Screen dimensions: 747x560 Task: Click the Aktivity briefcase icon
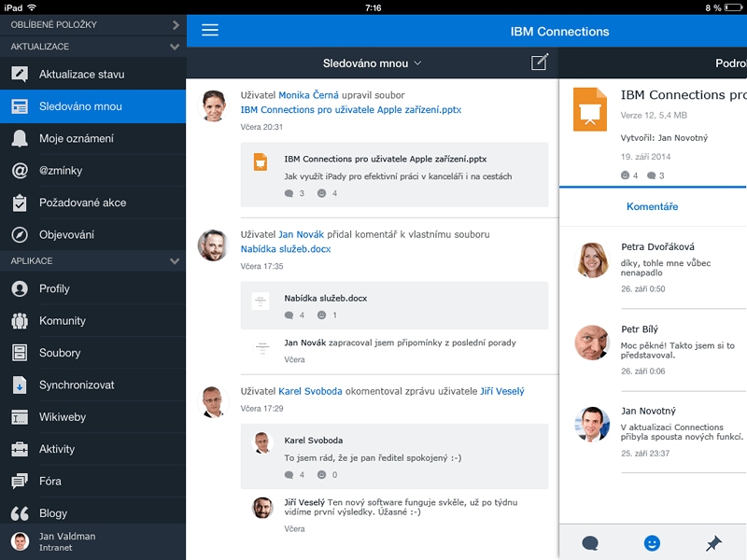click(x=20, y=449)
